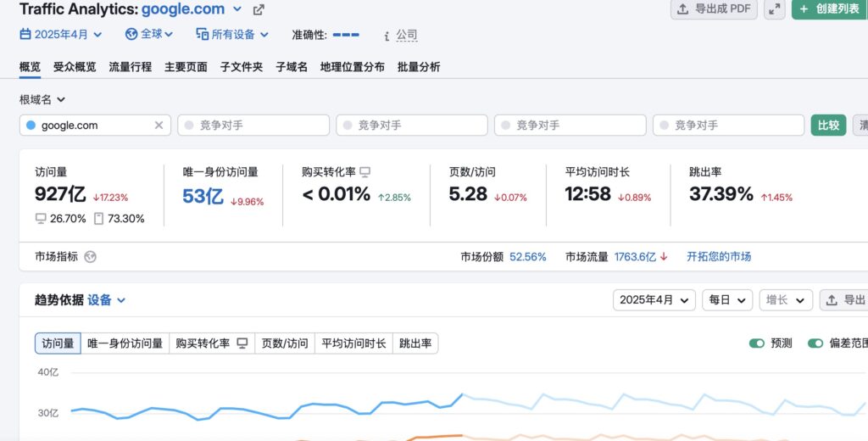Open the 开拓您的市场 link
Screen dimensions: 868x441
719,256
